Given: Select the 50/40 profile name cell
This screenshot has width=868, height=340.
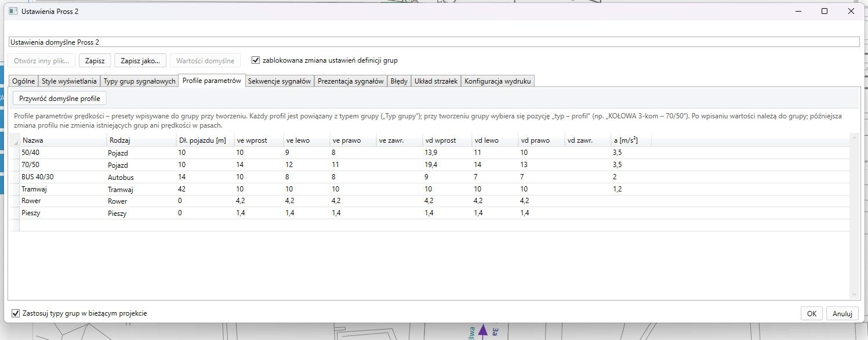Looking at the screenshot, I should coord(63,153).
